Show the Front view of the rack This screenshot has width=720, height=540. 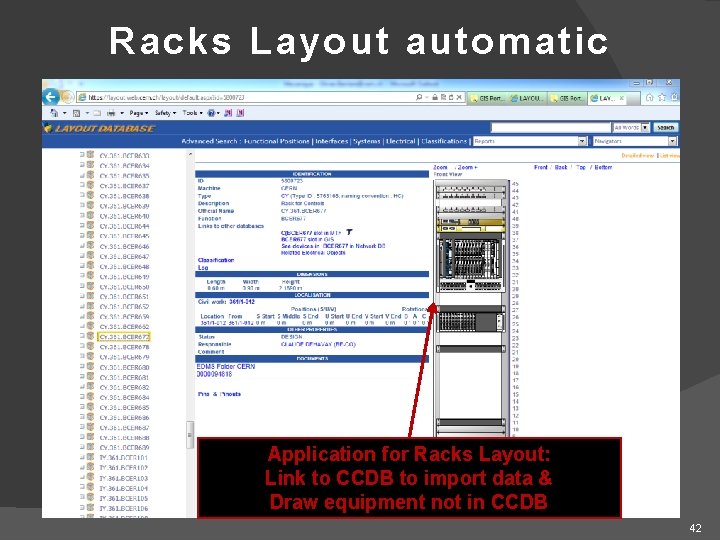tap(541, 168)
